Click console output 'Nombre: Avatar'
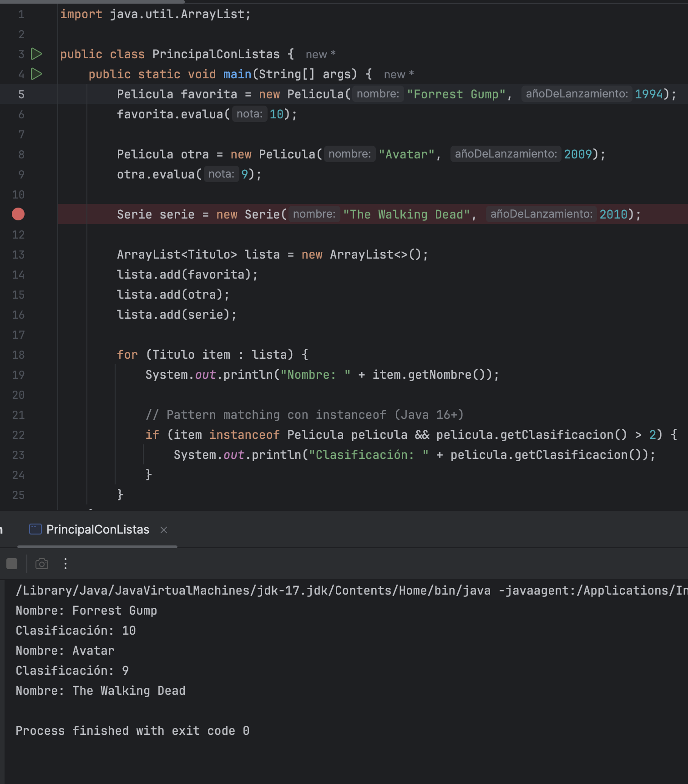The height and width of the screenshot is (784, 688). [x=65, y=651]
